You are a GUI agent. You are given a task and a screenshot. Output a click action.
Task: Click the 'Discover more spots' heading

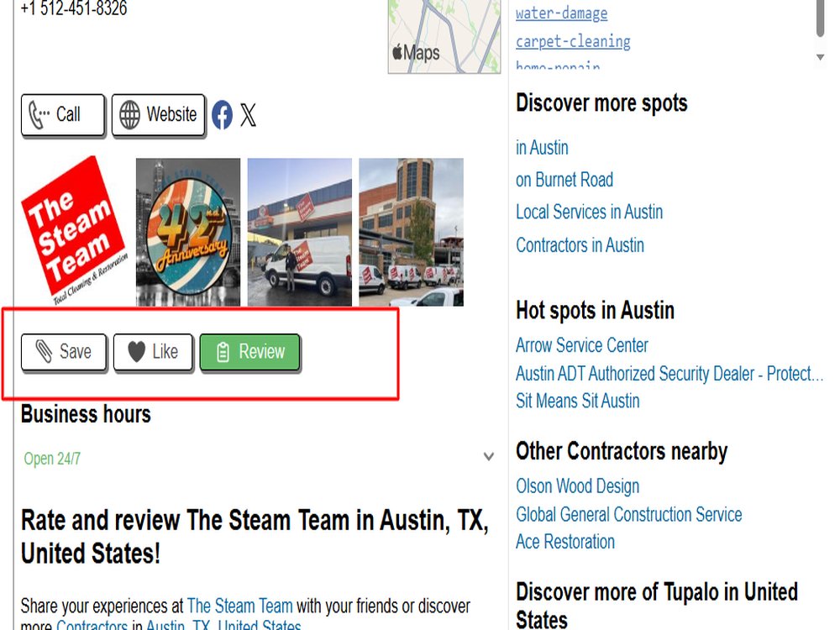(x=601, y=102)
